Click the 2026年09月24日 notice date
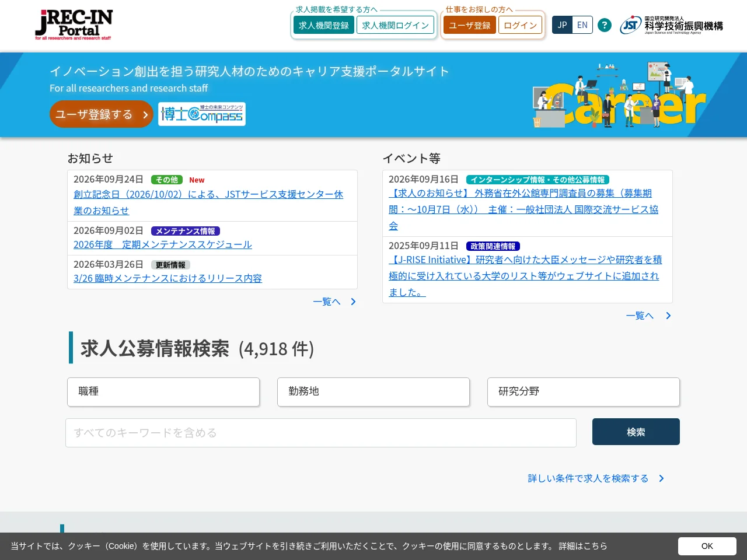Image resolution: width=747 pixels, height=560 pixels. (x=109, y=179)
